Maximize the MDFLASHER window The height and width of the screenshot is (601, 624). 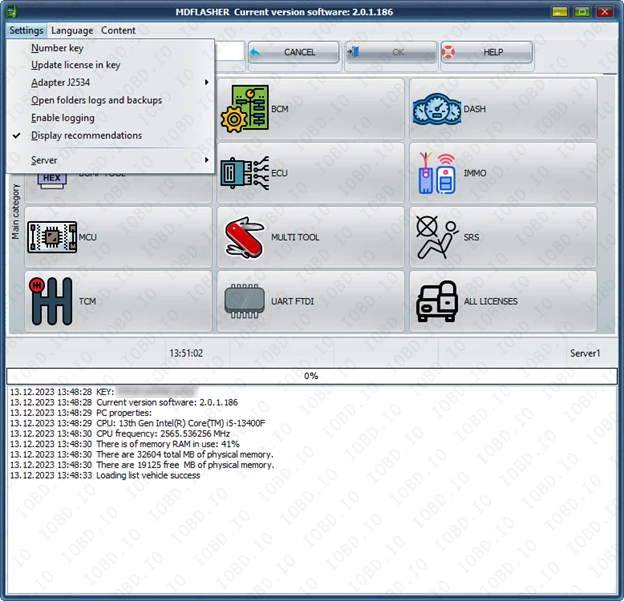pyautogui.click(x=582, y=12)
